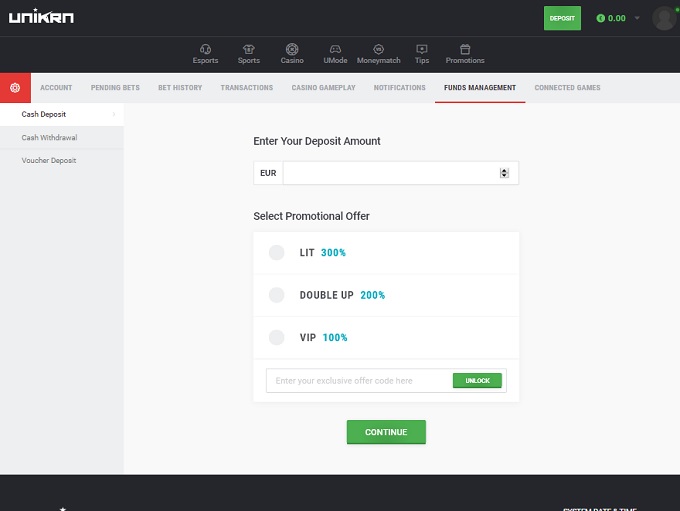Open the Esports section icon
Viewport: 680px width, 511px height.
pyautogui.click(x=205, y=49)
